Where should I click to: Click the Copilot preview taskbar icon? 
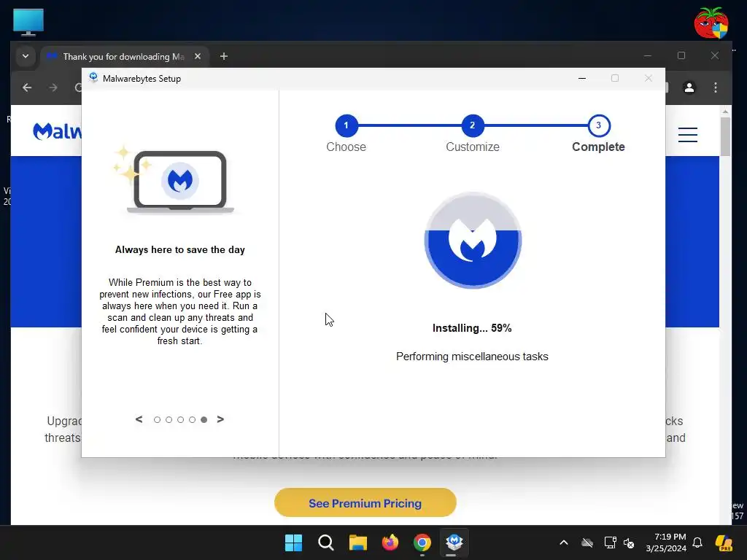[x=724, y=542]
